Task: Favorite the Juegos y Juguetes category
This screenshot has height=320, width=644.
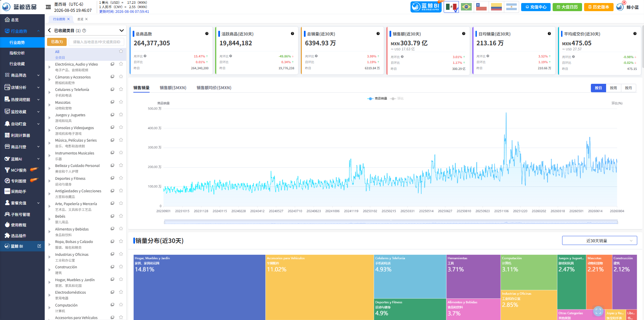Action: 121,115
